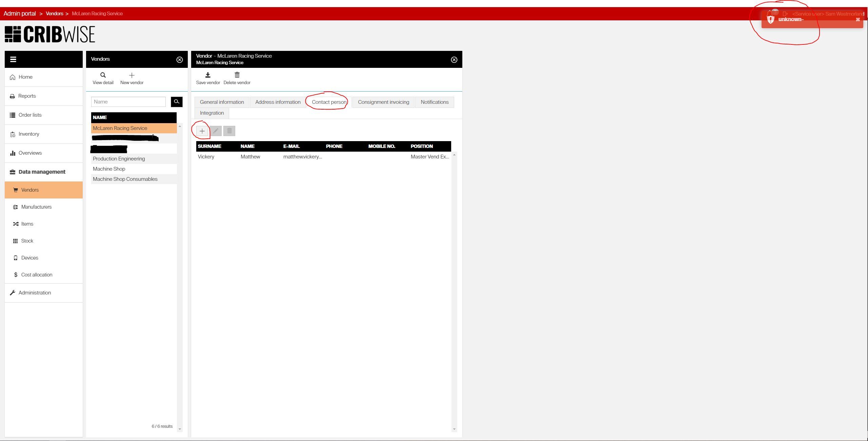Switch to the Address information tab
Viewport: 868px width, 441px height.
(278, 102)
